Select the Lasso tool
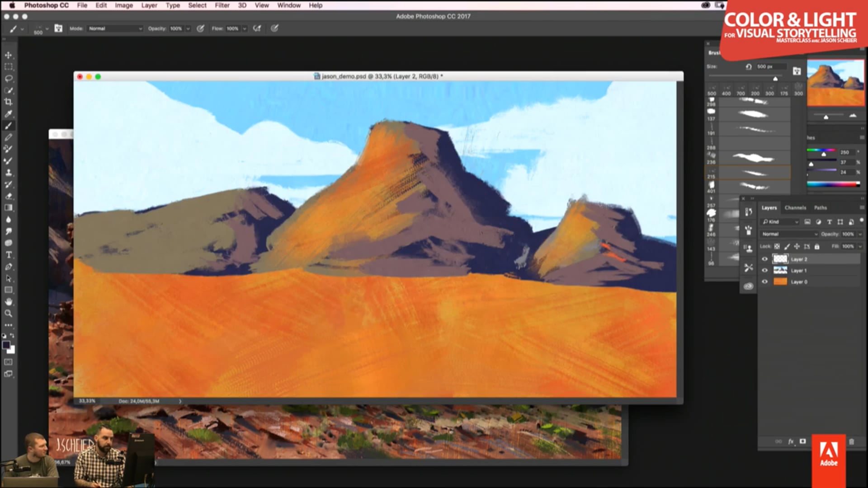 click(x=8, y=79)
